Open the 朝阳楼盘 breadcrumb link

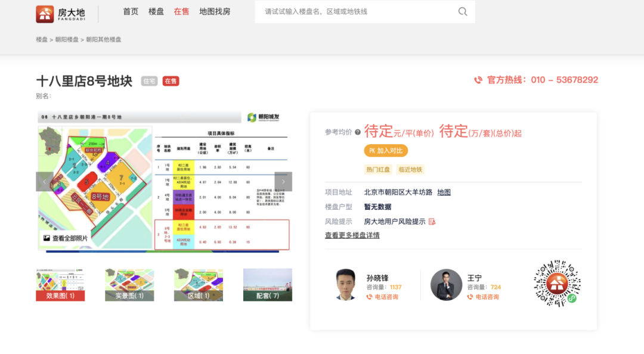67,39
